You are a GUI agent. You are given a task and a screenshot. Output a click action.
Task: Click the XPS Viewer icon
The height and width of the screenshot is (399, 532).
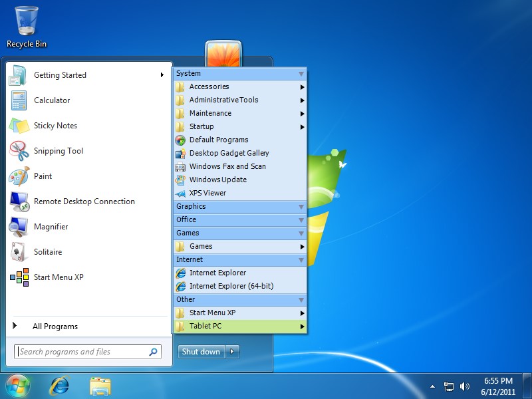click(180, 194)
